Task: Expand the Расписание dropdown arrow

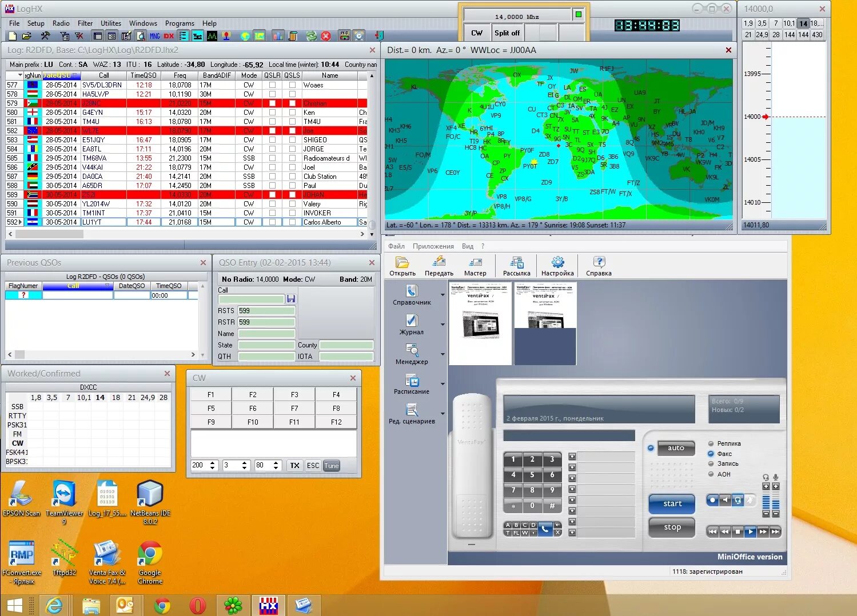Action: 443,384
